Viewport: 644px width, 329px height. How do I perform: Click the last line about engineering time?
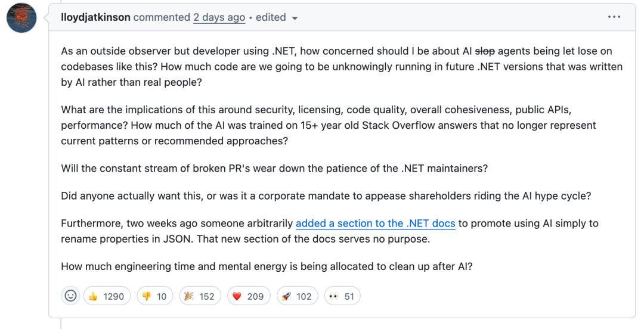click(267, 266)
